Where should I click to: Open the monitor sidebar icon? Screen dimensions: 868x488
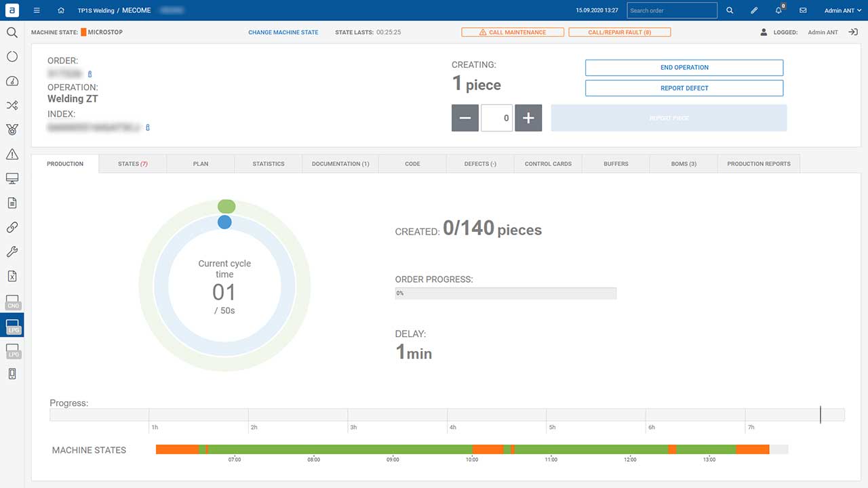pos(12,178)
